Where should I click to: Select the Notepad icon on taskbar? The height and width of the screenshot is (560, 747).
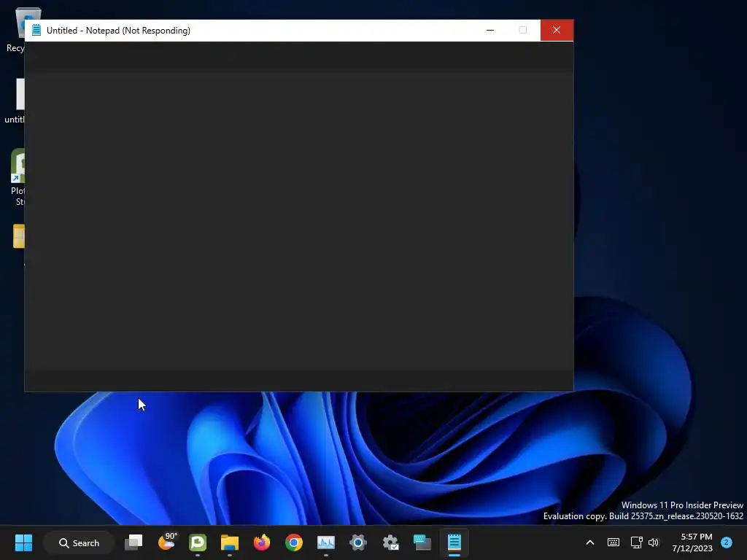point(454,542)
